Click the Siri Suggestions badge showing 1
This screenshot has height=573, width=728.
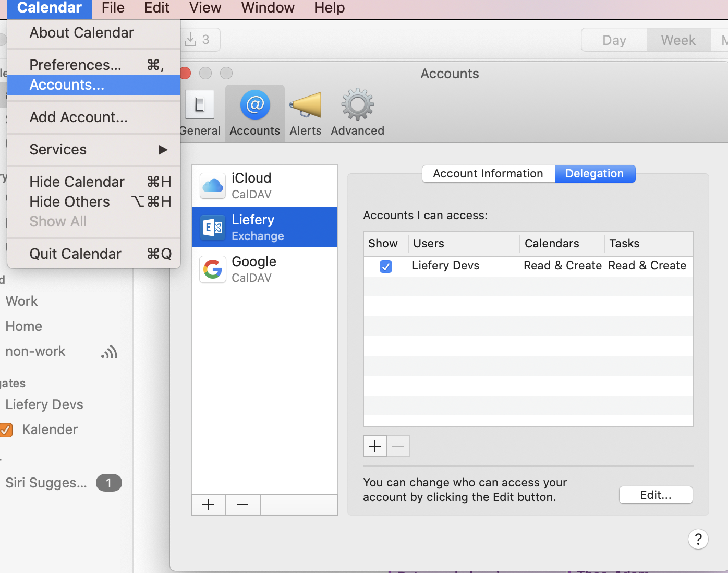pos(108,483)
